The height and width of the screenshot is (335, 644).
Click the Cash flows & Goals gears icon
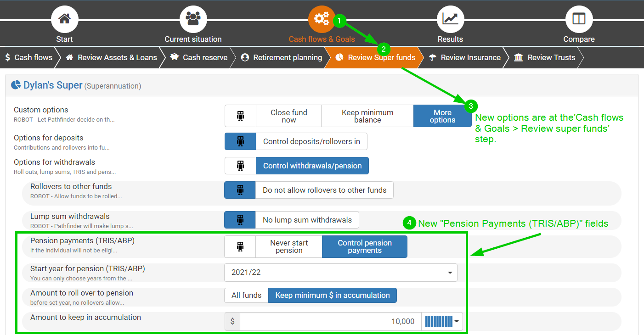322,19
